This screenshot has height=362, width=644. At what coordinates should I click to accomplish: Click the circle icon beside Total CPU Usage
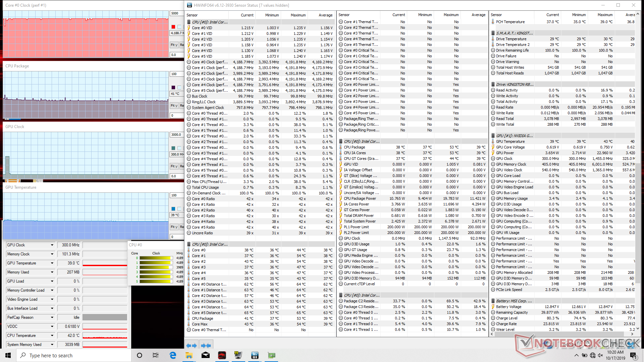[189, 187]
